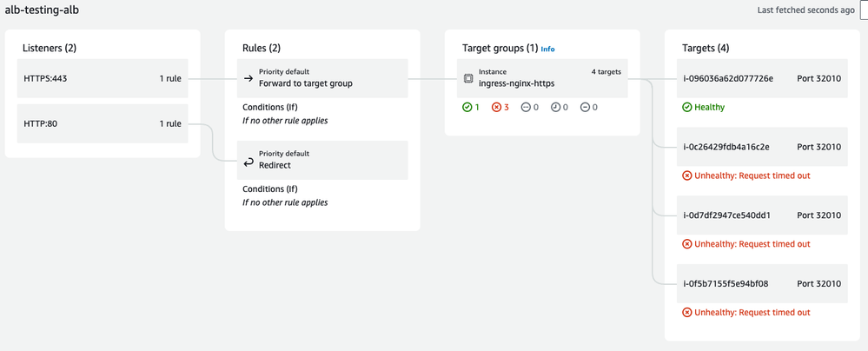Select target i-0c26429fdb4a16c2e
Viewport: 868px width, 351px height.
click(x=726, y=147)
